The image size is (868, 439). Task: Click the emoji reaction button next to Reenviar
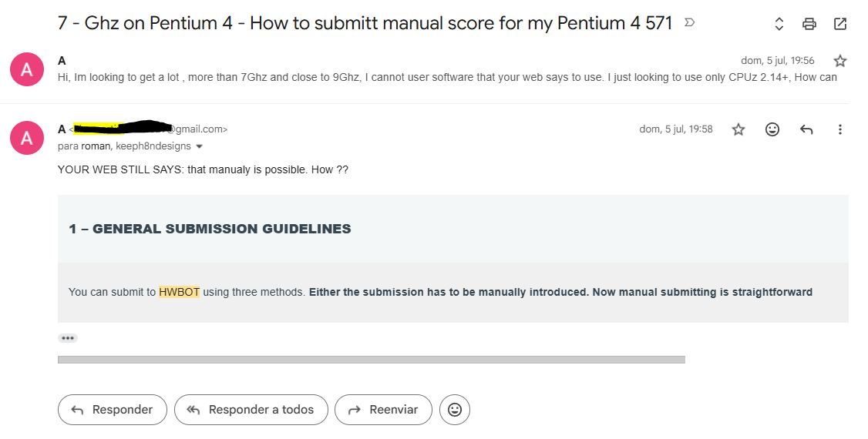tap(455, 410)
